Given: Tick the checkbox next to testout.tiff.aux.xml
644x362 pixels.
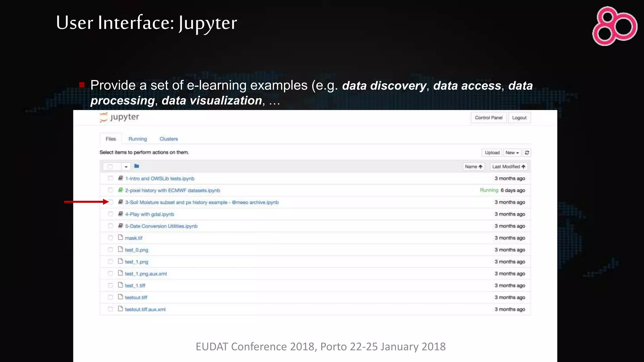Looking at the screenshot, I should tap(110, 309).
